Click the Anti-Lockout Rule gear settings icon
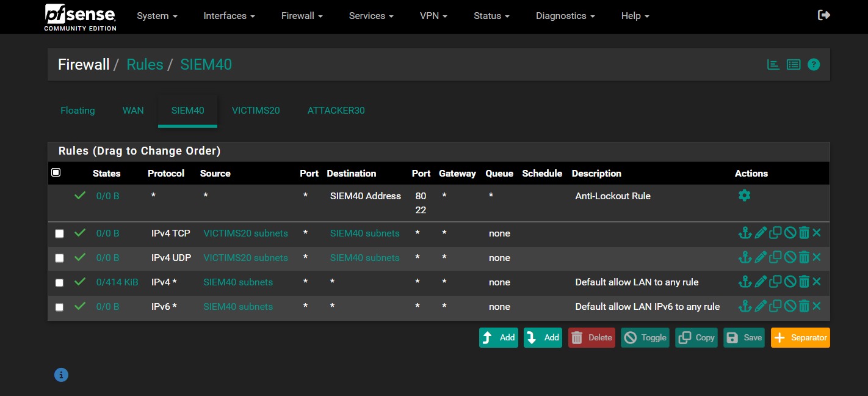The width and height of the screenshot is (868, 396). click(744, 196)
